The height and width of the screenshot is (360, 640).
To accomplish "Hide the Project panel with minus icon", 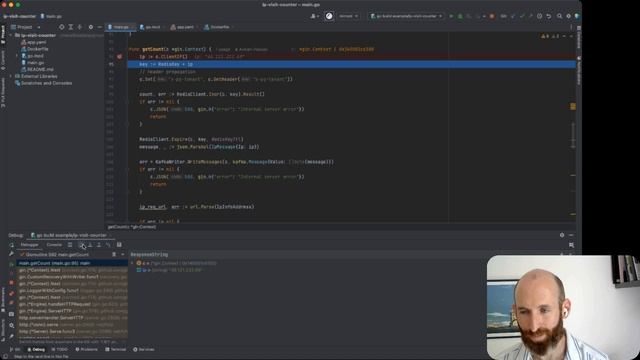I will point(100,27).
